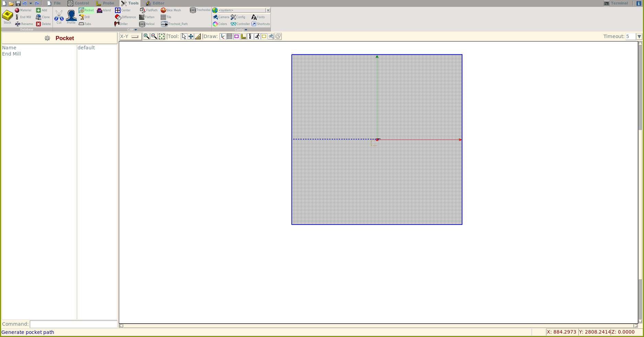Screen dimensions: 644x337
Task: Switch to the Tools tab
Action: pyautogui.click(x=130, y=3)
